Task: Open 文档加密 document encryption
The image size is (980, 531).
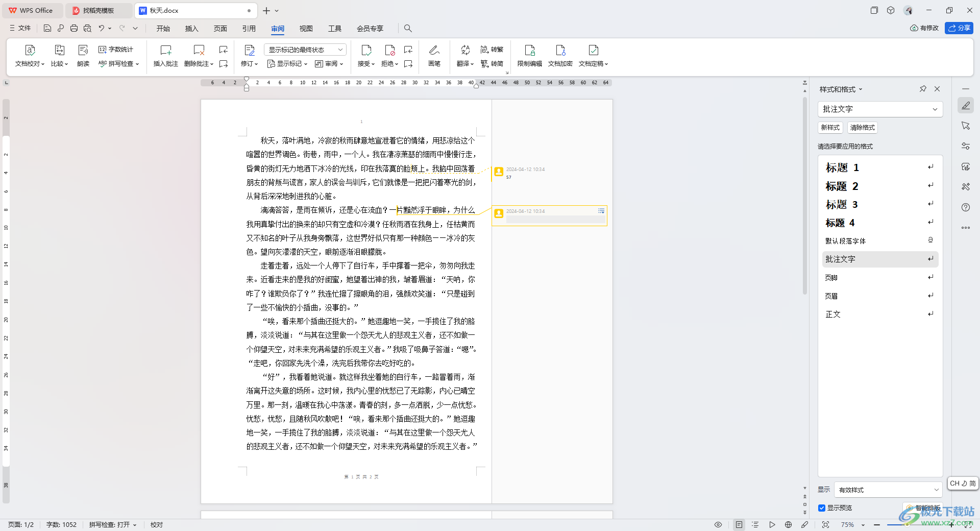Action: [560, 56]
